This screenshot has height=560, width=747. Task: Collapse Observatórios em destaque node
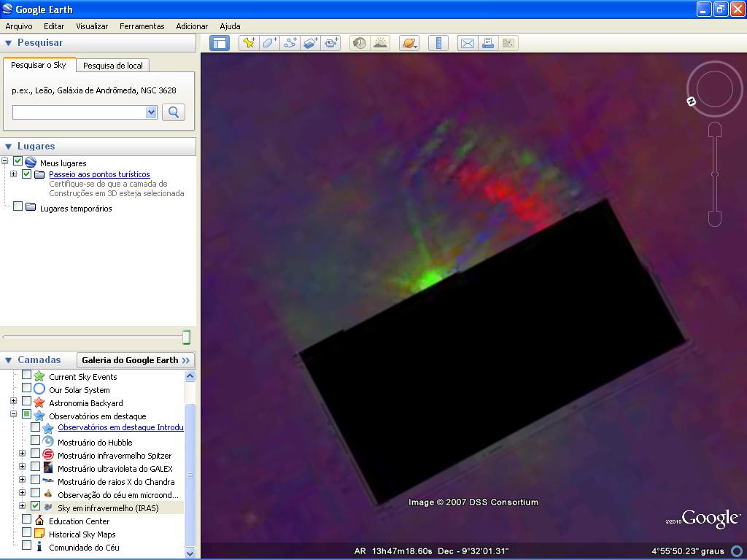tap(13, 414)
